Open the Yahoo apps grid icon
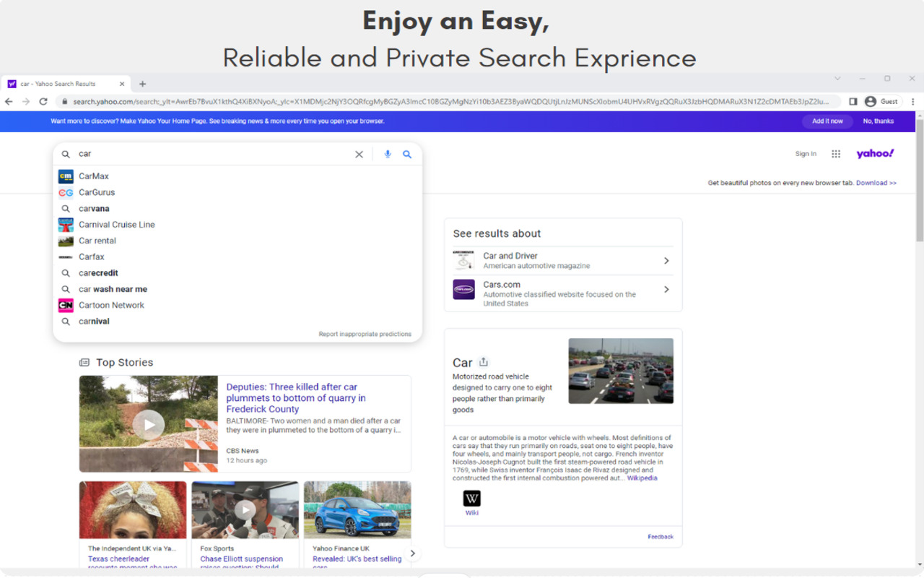 pos(836,154)
